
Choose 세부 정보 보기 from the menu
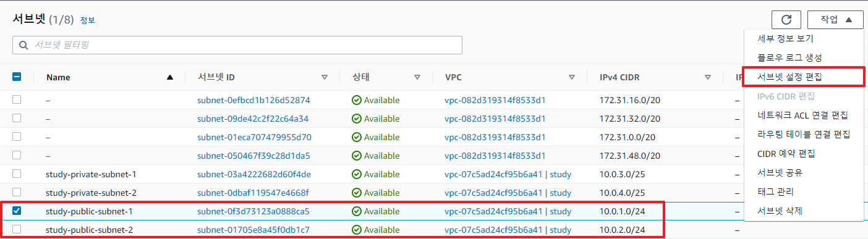coord(804,38)
